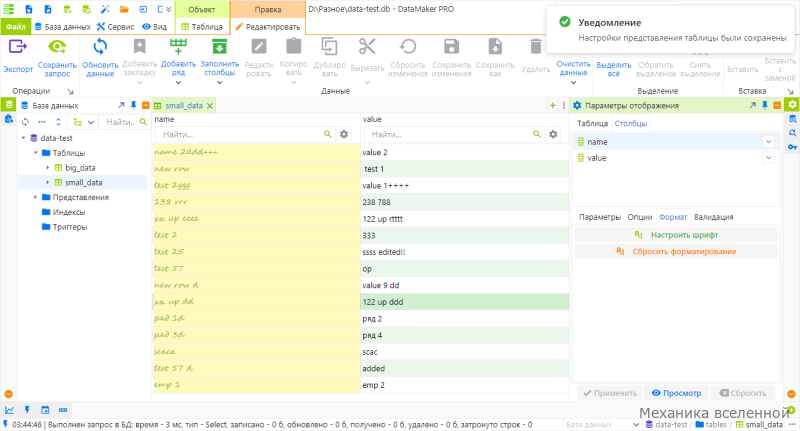
Task: Click the cell '238 788'
Action: pos(464,202)
